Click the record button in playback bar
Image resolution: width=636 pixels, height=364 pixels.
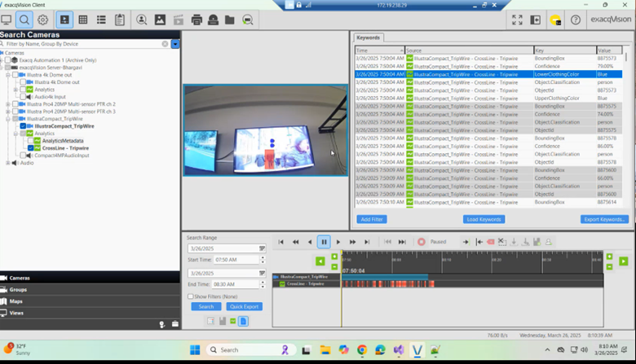pyautogui.click(x=422, y=242)
